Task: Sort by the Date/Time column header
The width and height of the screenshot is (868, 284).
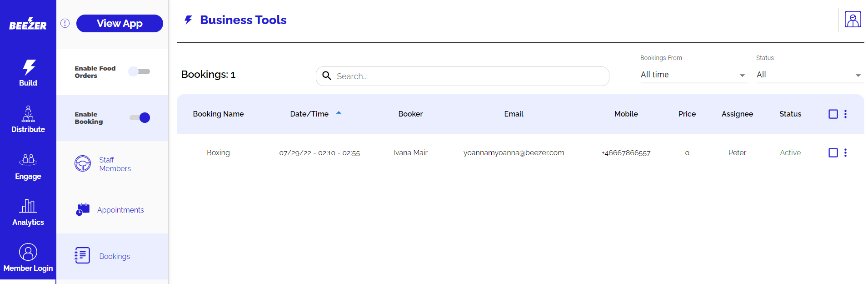Action: coord(309,114)
